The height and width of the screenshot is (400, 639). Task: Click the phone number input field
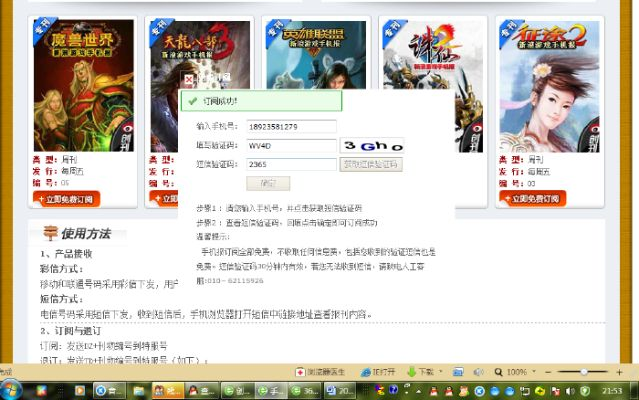291,127
